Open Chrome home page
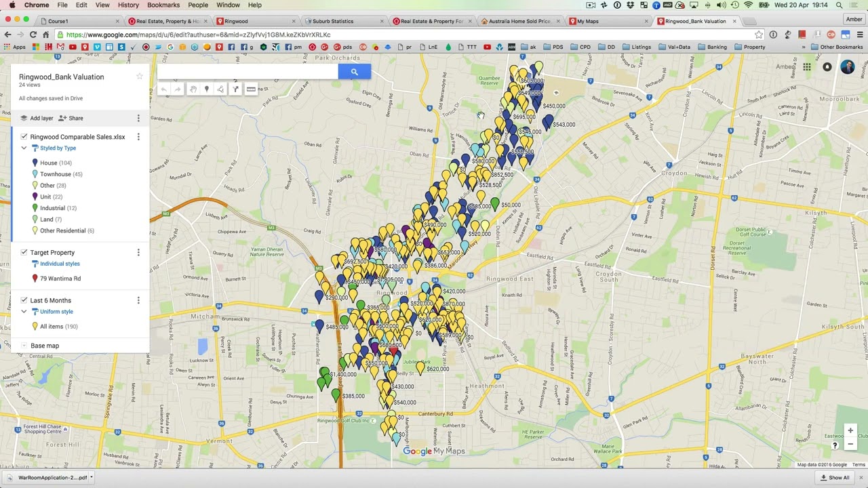 (45, 35)
